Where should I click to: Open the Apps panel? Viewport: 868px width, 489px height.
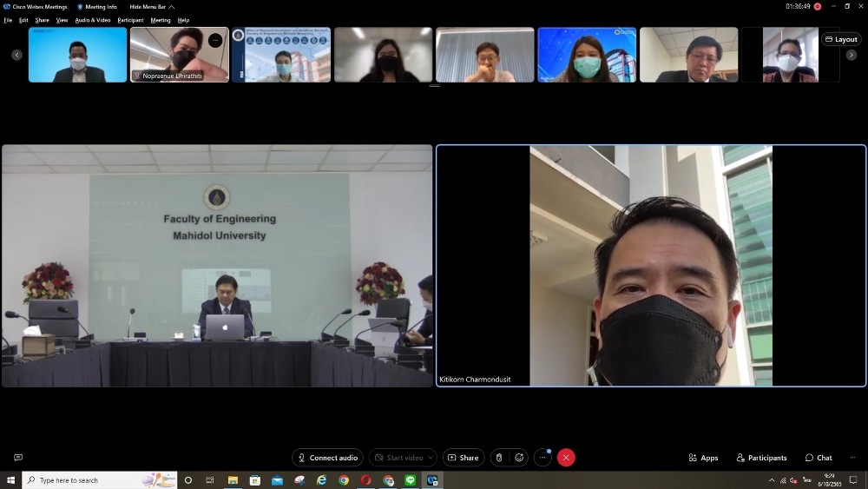point(703,458)
